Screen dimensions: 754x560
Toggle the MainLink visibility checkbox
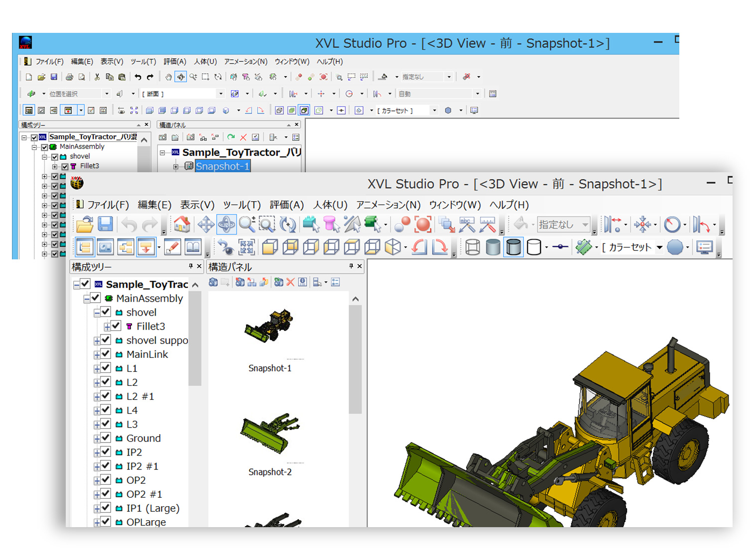click(x=106, y=354)
